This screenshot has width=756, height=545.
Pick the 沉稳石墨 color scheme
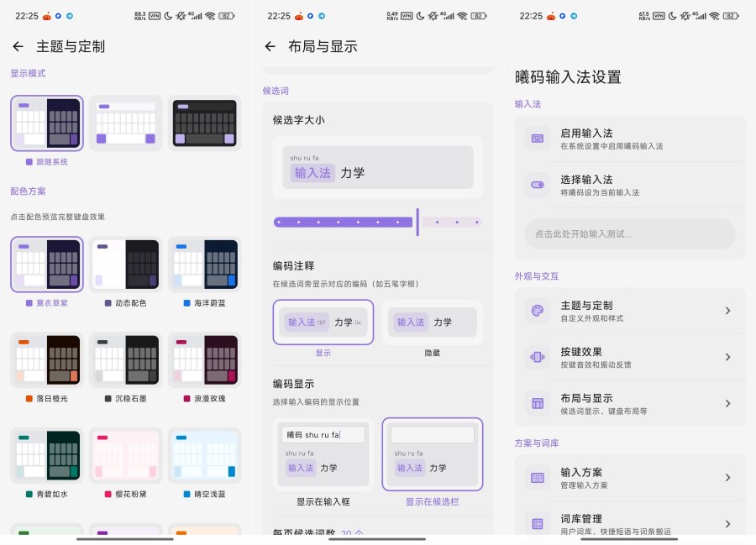(x=126, y=360)
